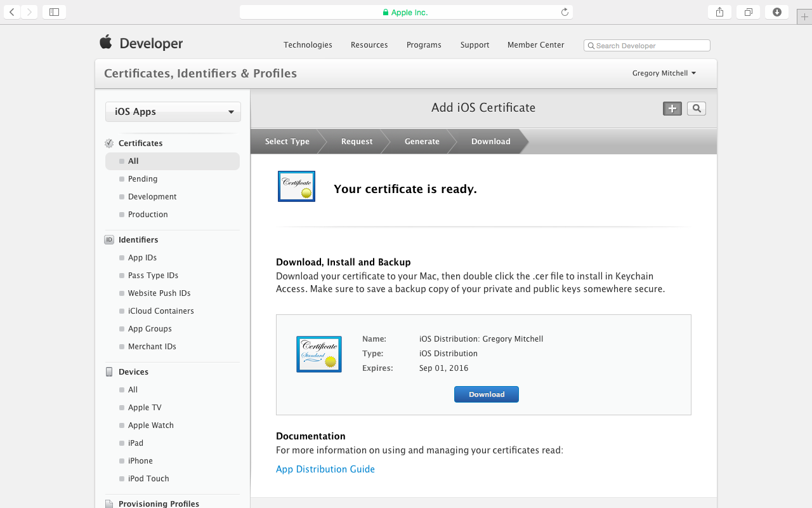Click the Apple Inc. address bar
Screen dimensions: 812x508
tap(406, 12)
